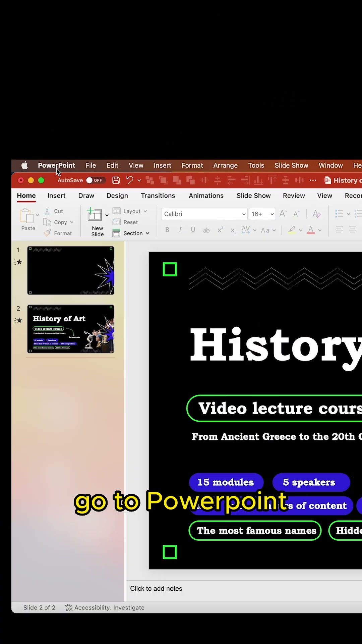
Task: Click the Clear Formatting icon
Action: [316, 214]
